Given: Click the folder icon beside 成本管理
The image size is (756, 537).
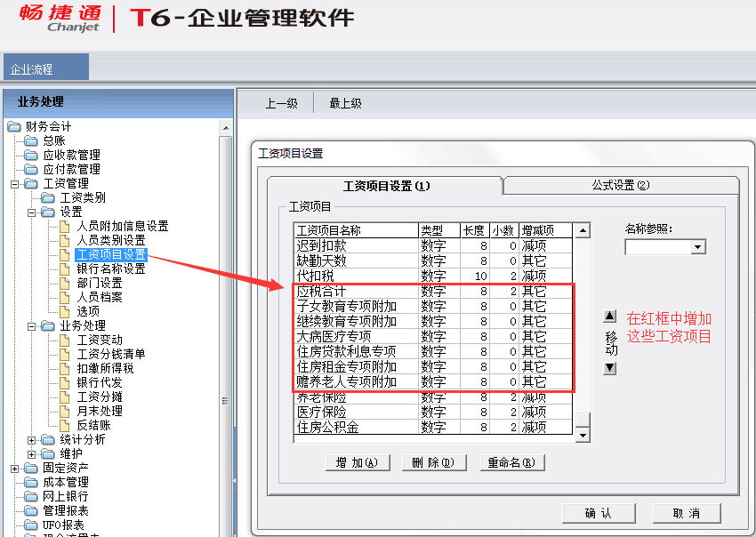Looking at the screenshot, I should tap(31, 482).
